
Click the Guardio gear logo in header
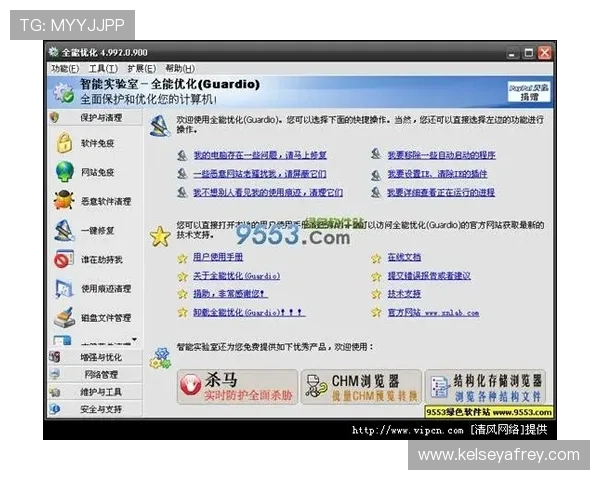pyautogui.click(x=63, y=92)
